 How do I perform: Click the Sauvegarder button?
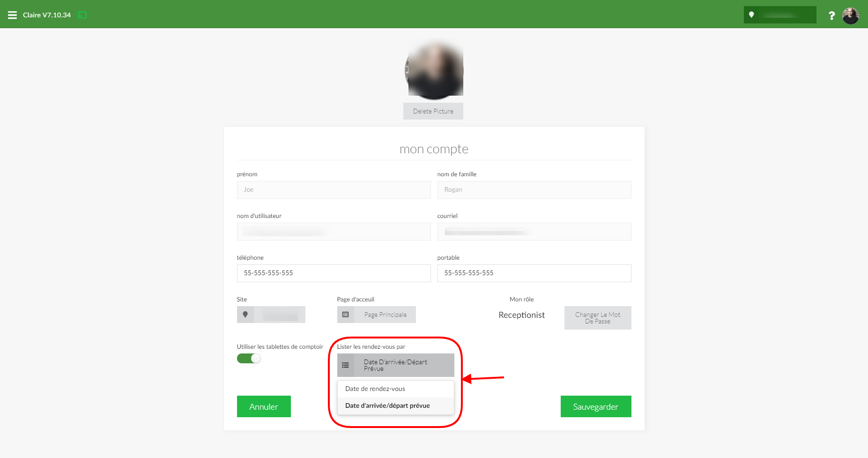point(596,406)
